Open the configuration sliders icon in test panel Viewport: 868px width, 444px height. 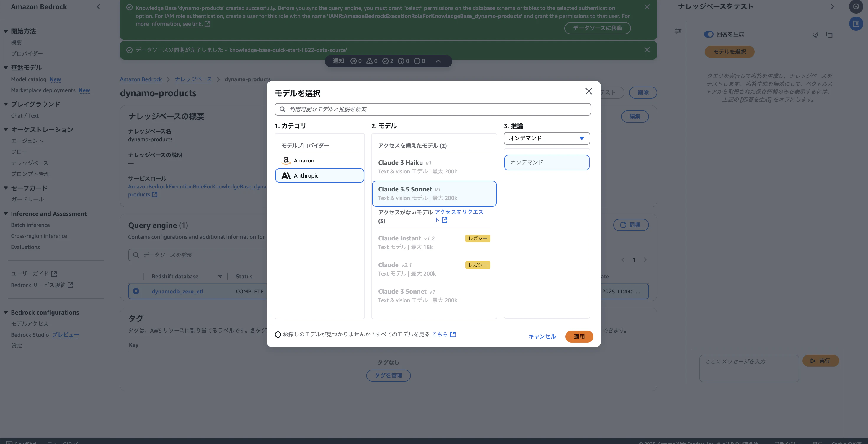678,31
